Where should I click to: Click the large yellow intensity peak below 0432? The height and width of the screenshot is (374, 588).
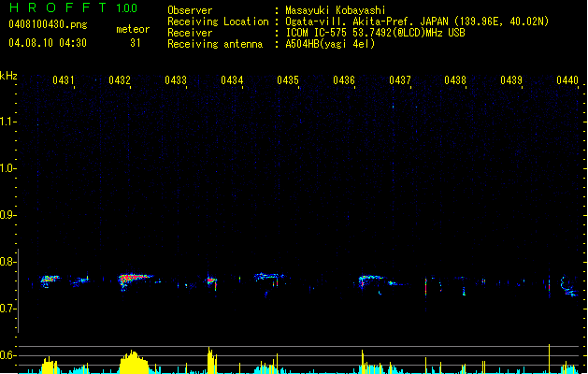(x=134, y=362)
